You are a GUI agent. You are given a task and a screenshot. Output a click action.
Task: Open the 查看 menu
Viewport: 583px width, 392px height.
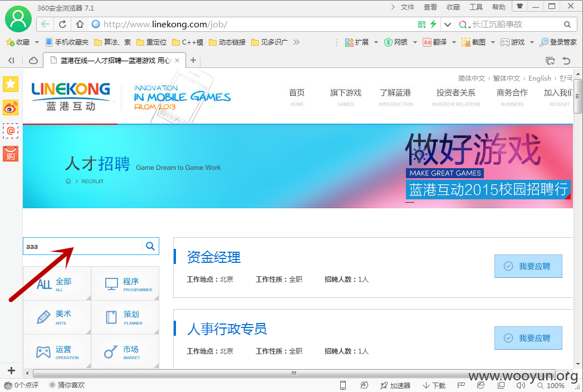430,7
